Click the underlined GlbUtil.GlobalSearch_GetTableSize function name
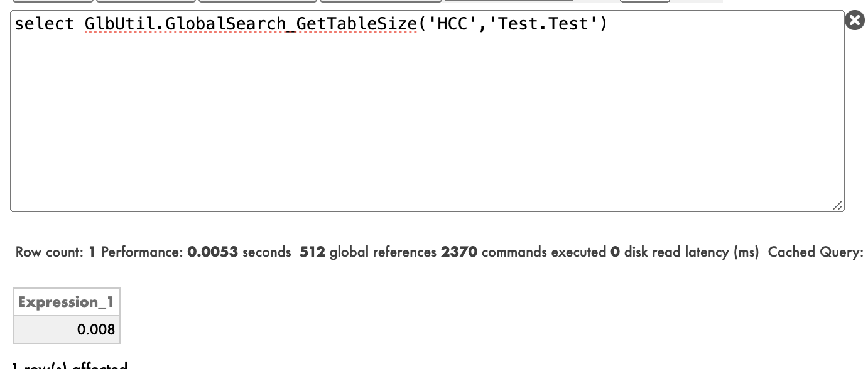The height and width of the screenshot is (369, 868). pyautogui.click(x=250, y=24)
